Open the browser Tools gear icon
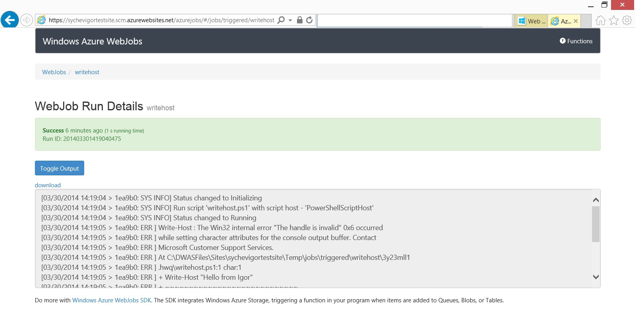Screen dimensions: 644x319 (x=627, y=20)
